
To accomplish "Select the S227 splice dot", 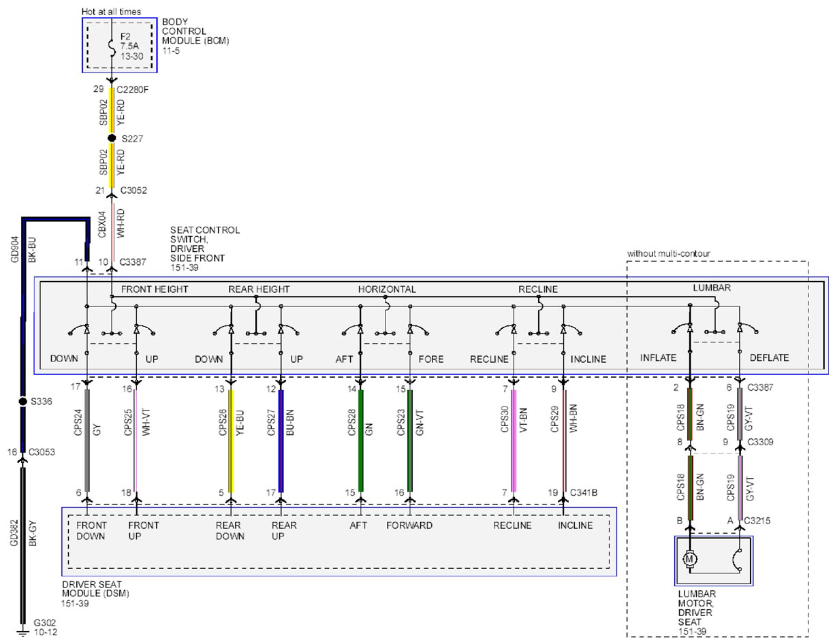I will [112, 138].
